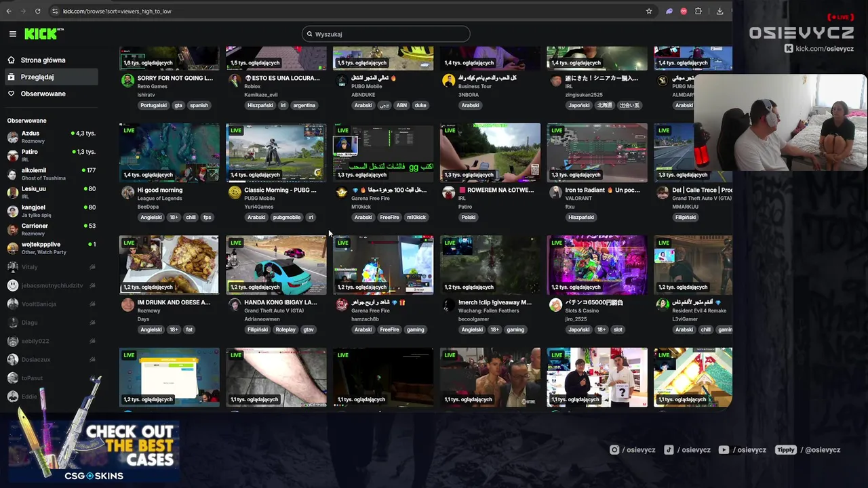The height and width of the screenshot is (488, 868).
Task: Open becoolgamer avatar beside !merch !clip stream
Action: [x=448, y=305]
